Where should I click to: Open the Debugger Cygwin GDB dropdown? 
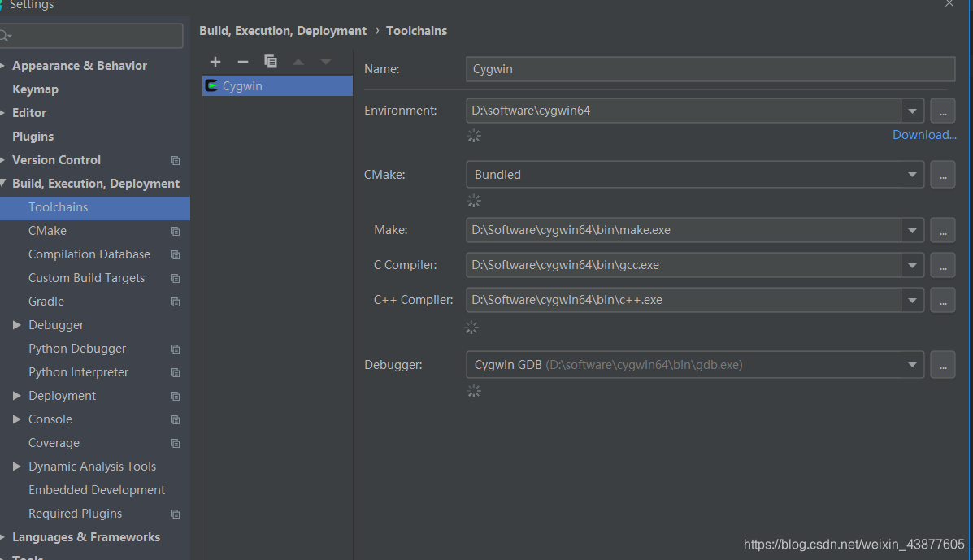pos(912,365)
